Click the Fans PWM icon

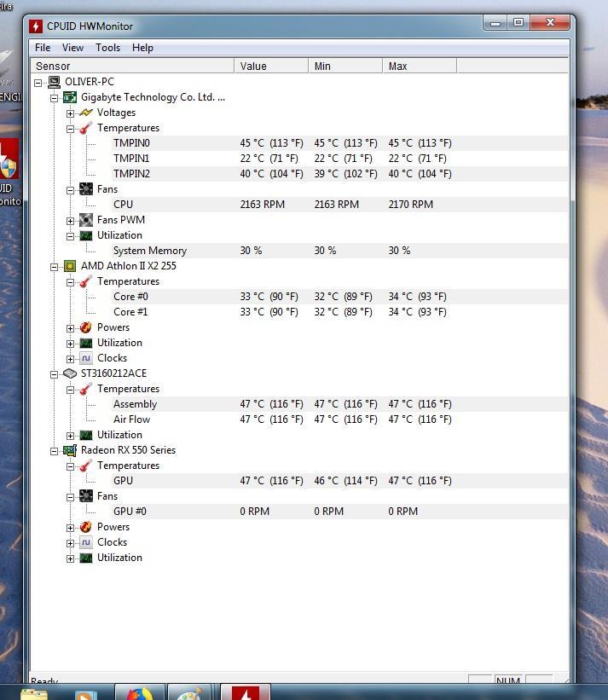point(86,220)
